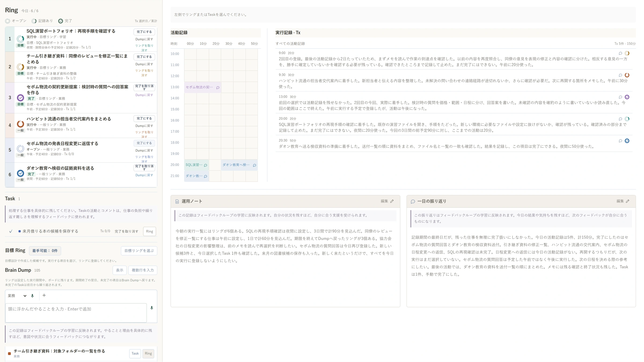Click 完了を取り消す for ダオン教育へ検収の証拠資料を送る

[x=144, y=168]
